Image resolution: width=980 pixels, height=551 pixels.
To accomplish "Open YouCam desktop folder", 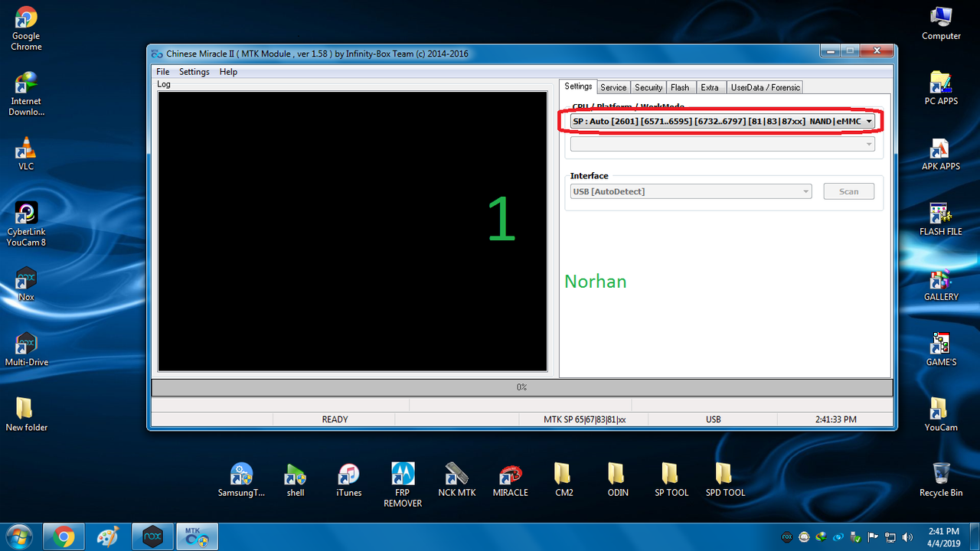I will point(941,414).
